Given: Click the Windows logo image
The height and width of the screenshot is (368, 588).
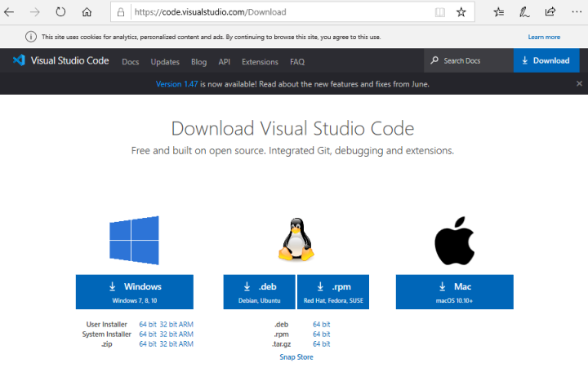Looking at the screenshot, I should (134, 240).
